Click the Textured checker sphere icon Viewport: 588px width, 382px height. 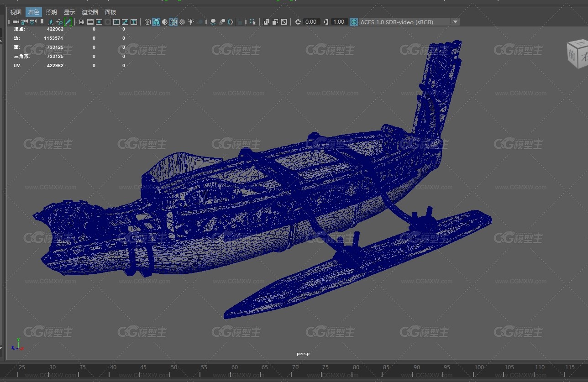pos(182,22)
